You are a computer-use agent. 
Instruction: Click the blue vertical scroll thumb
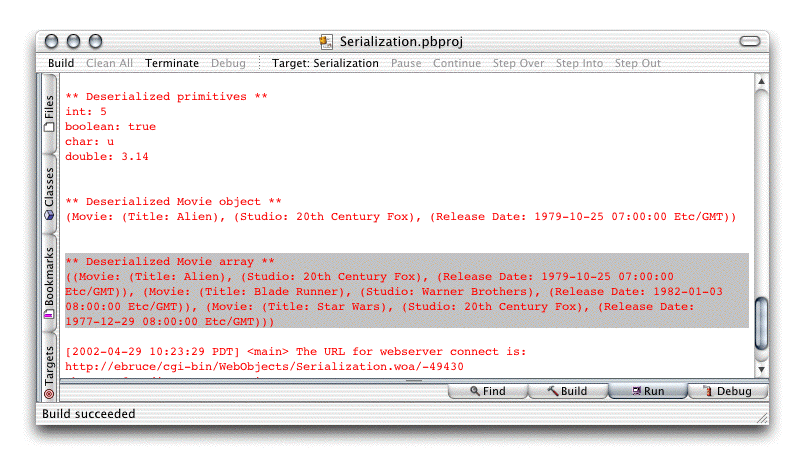761,324
